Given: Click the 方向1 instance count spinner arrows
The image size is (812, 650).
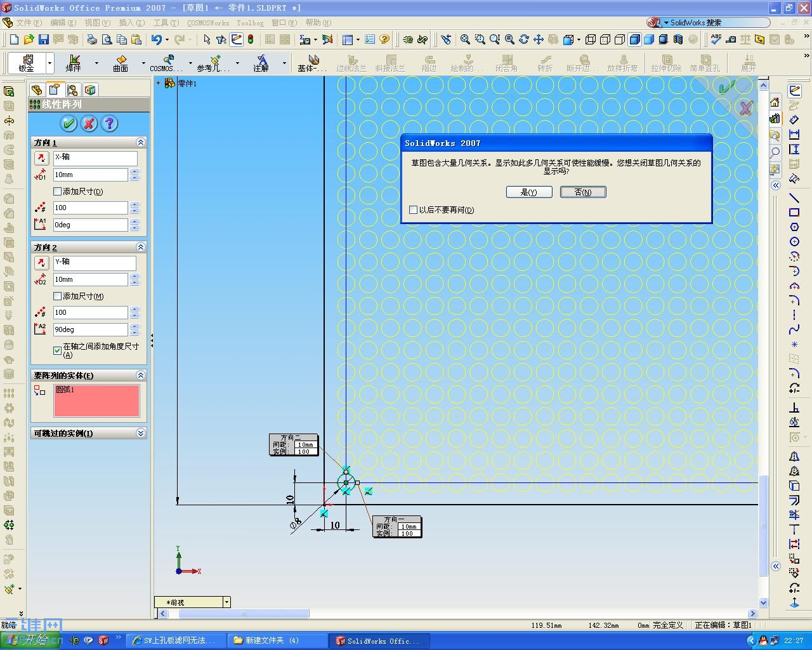Looking at the screenshot, I should click(x=134, y=208).
